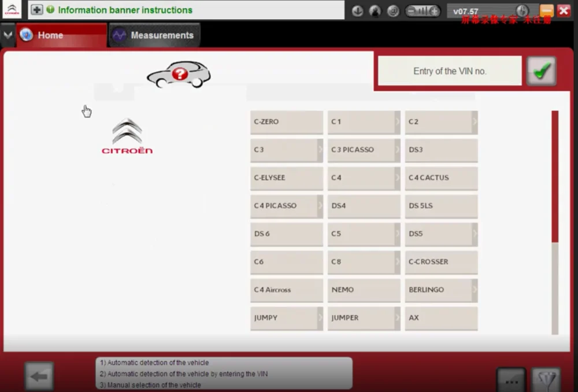Click the filter funnel icon at bottom right
The height and width of the screenshot is (392, 578).
point(546,380)
